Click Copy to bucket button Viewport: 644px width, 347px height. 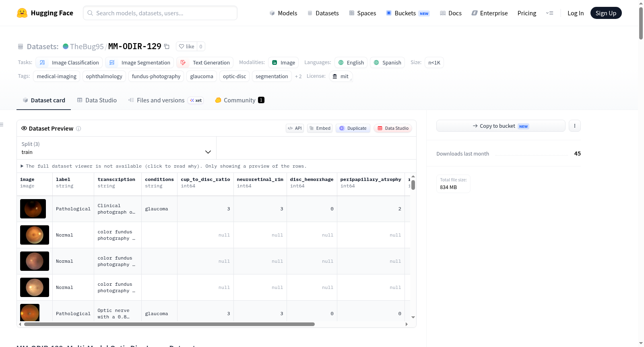[501, 126]
